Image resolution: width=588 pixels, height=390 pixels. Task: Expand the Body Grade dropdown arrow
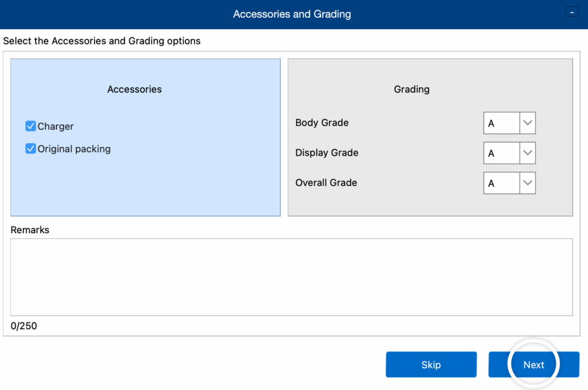coord(527,123)
